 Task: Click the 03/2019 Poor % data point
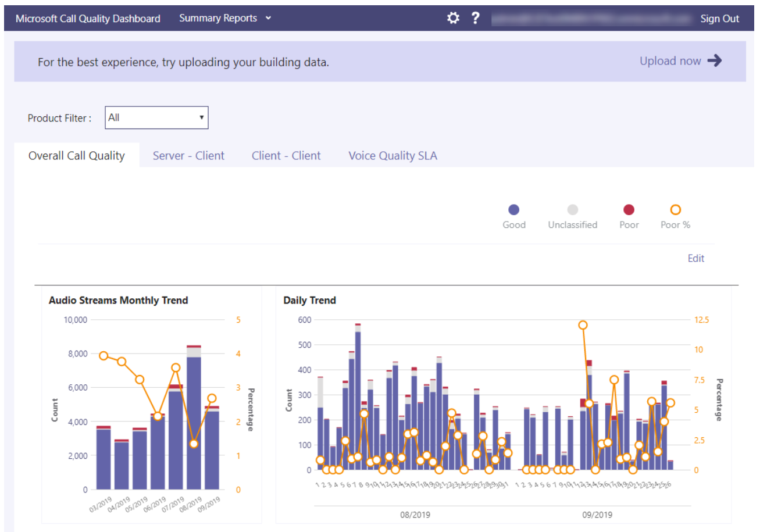pyautogui.click(x=104, y=355)
